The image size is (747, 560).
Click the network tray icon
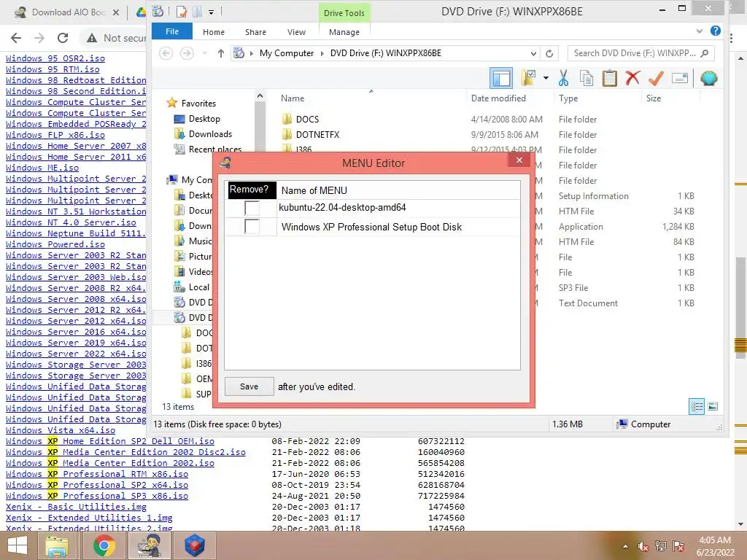(661, 547)
